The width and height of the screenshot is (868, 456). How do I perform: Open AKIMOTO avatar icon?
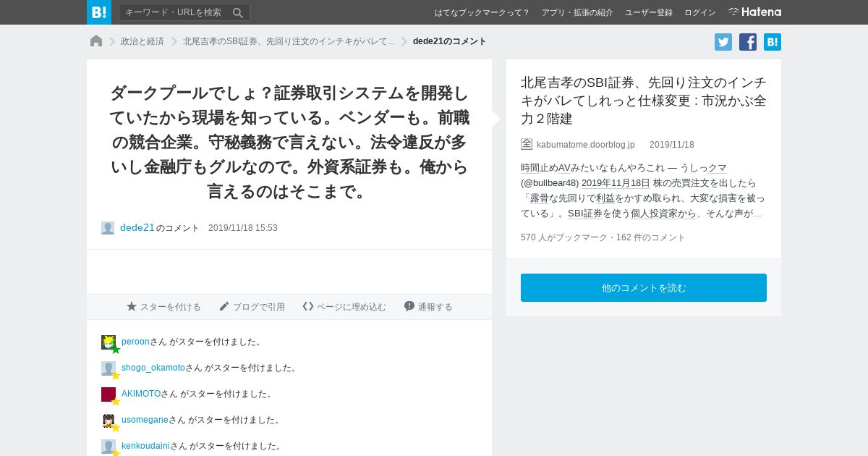point(109,394)
